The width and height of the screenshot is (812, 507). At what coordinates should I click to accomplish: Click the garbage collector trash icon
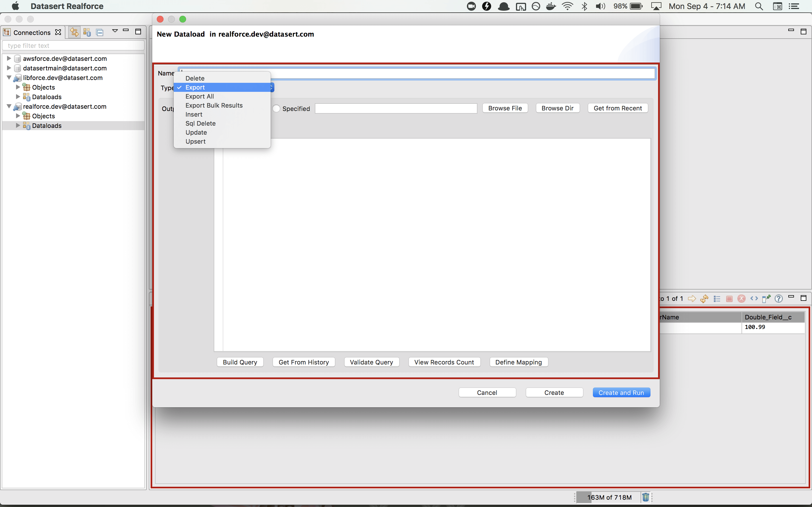(645, 497)
